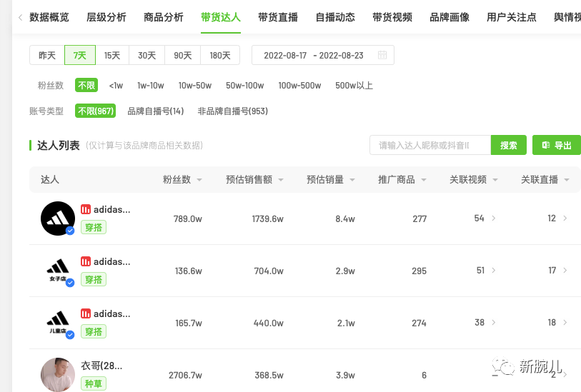Image resolution: width=581 pixels, height=392 pixels.
Task: Open related livestreams arrow next to 12
Action: click(x=565, y=218)
